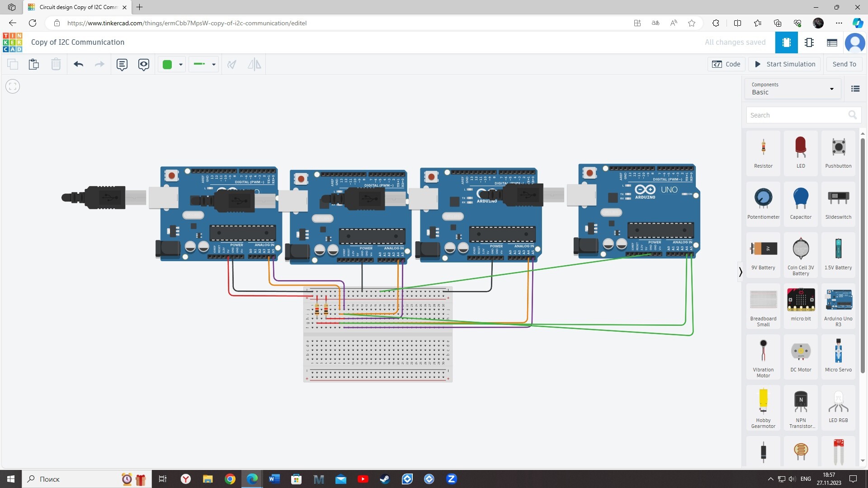Click the Mirror flip icon

(x=255, y=64)
